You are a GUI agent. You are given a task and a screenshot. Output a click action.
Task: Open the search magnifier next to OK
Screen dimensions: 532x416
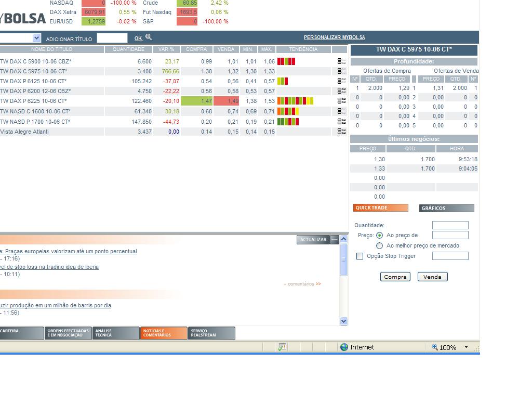(148, 37)
